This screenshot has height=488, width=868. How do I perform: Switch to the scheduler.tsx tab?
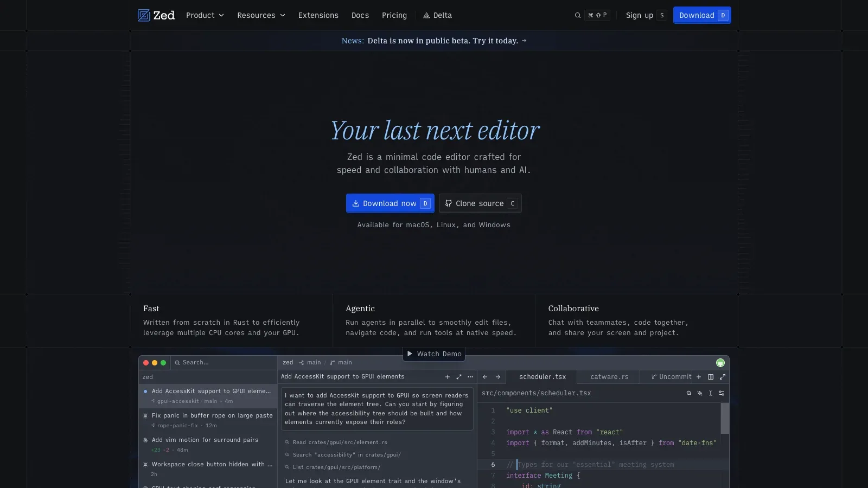(x=542, y=377)
